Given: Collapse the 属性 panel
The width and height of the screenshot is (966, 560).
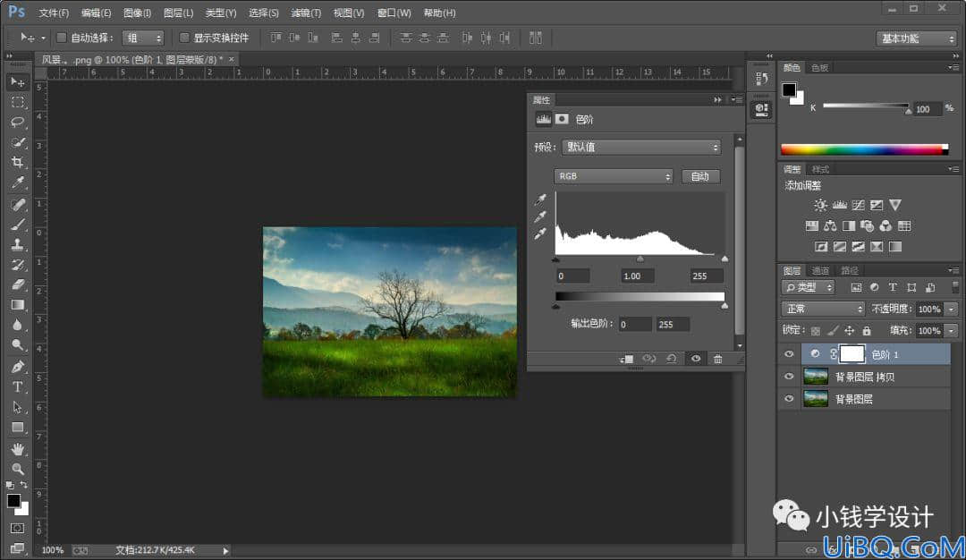Looking at the screenshot, I should point(717,100).
